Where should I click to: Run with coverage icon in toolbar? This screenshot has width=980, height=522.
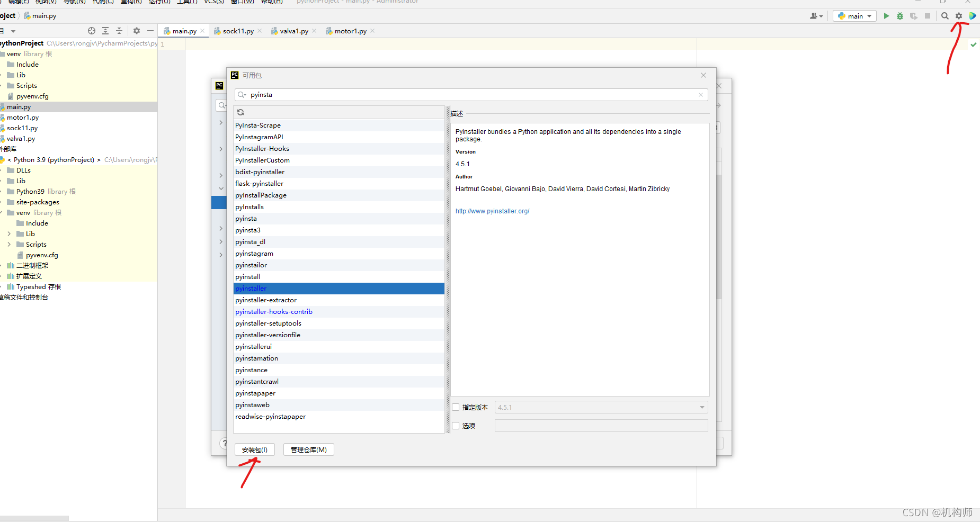[x=914, y=16]
